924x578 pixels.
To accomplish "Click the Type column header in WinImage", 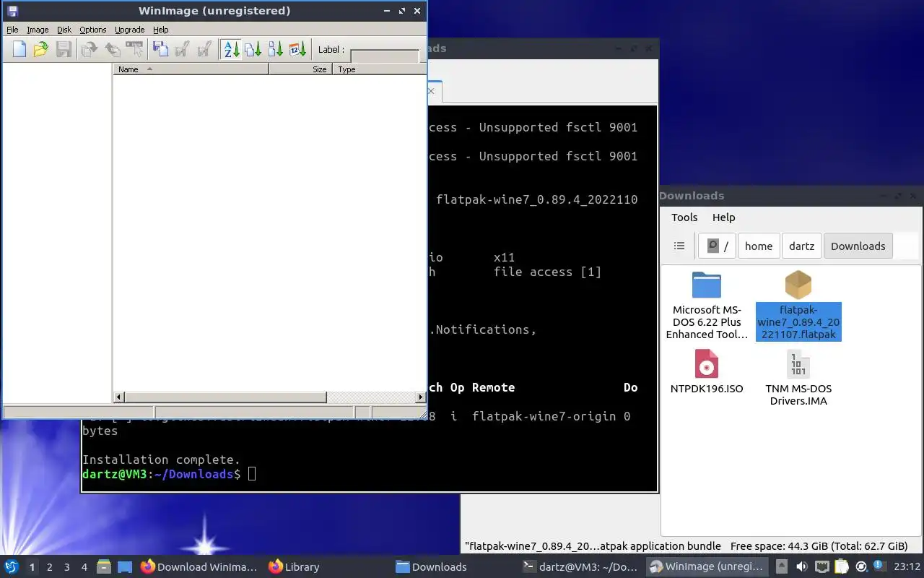I will point(379,69).
